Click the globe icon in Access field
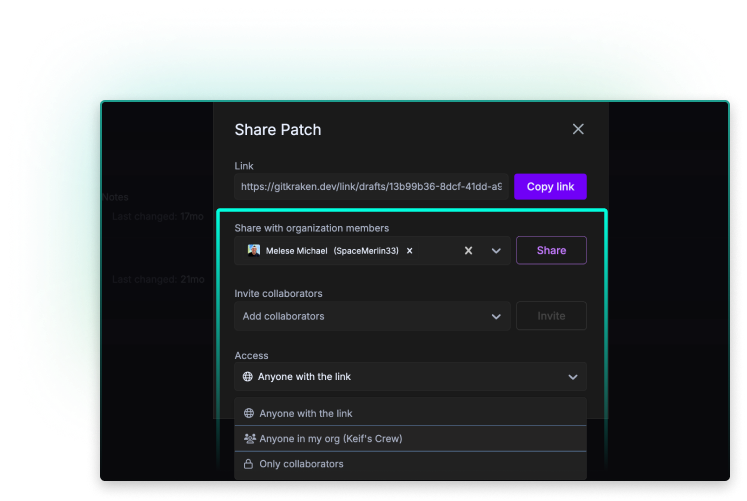 coord(248,377)
